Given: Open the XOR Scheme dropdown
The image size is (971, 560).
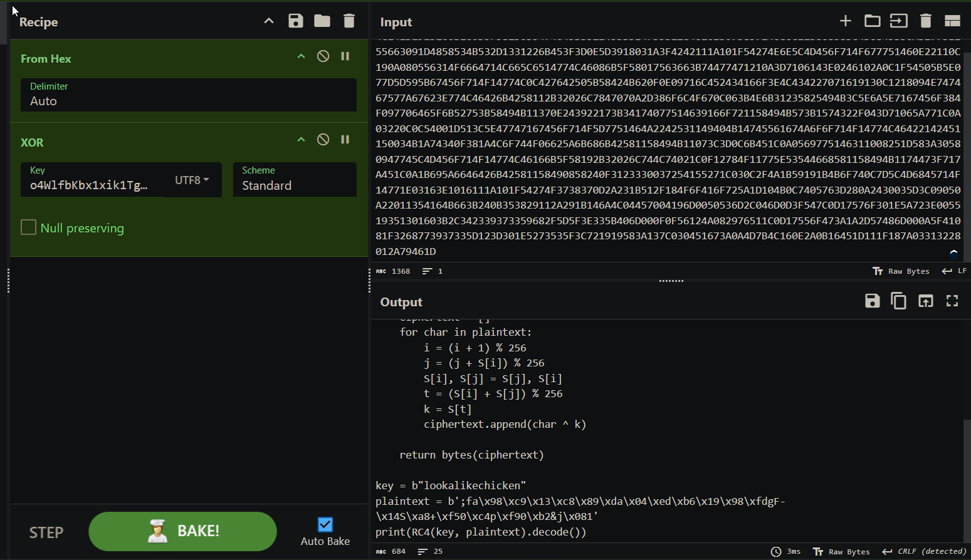Looking at the screenshot, I should pos(295,180).
